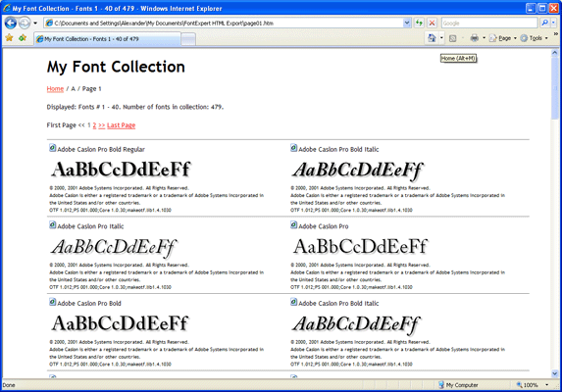Click font file icon beside plain Adobe Caslon Pro

click(x=294, y=224)
